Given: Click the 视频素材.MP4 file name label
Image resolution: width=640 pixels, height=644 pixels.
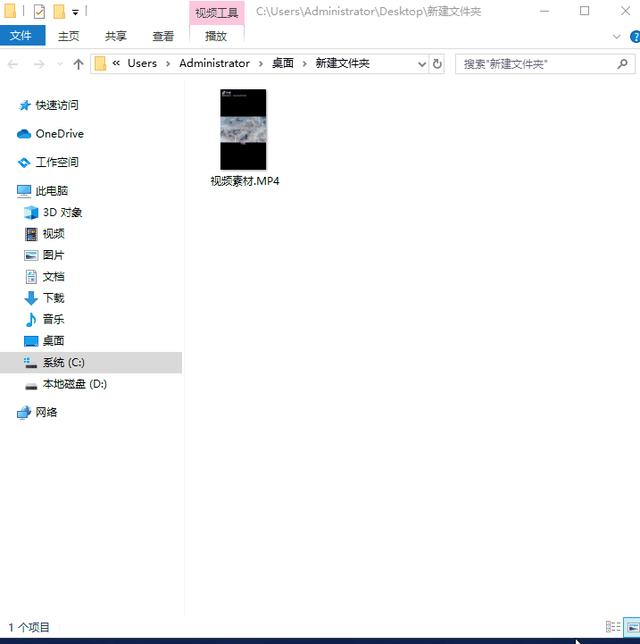Looking at the screenshot, I should coord(245,181).
